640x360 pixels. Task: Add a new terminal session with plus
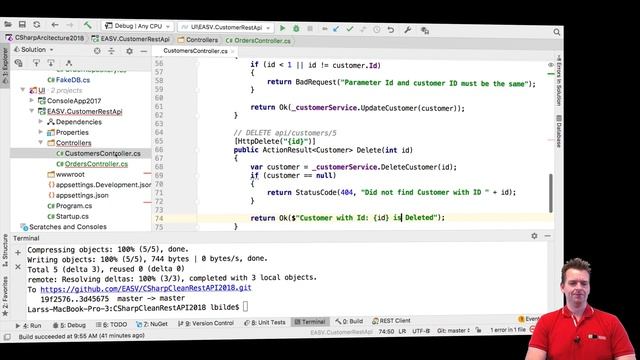point(18,253)
